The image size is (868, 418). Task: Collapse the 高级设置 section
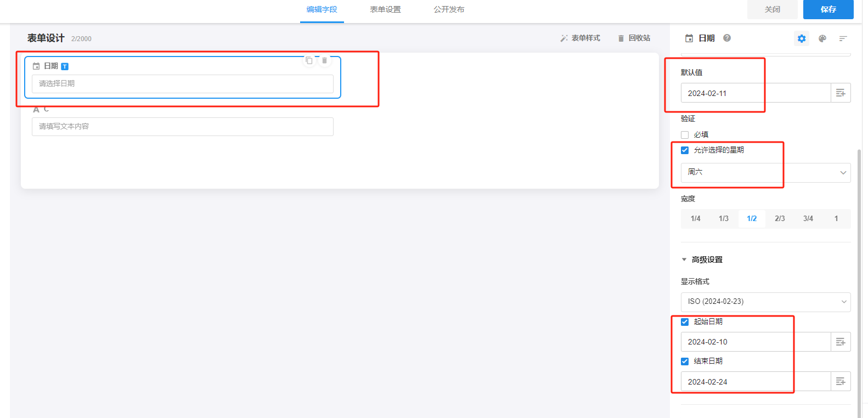pyautogui.click(x=702, y=259)
